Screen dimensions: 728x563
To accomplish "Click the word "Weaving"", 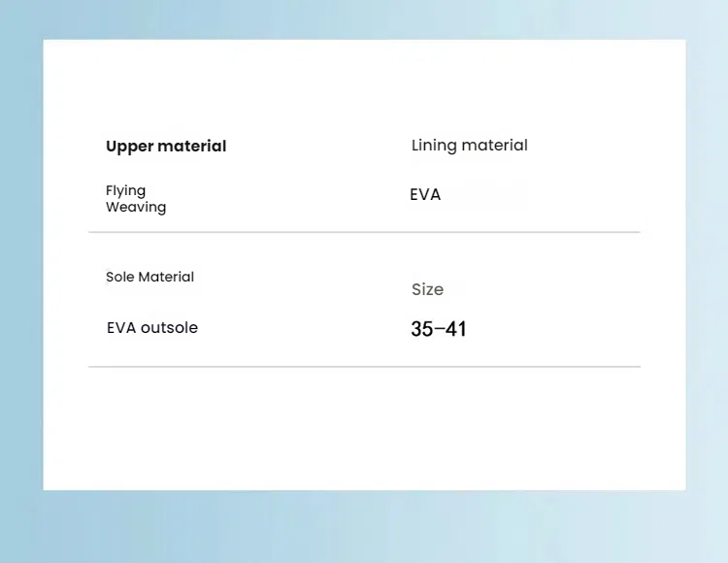I will point(136,208).
